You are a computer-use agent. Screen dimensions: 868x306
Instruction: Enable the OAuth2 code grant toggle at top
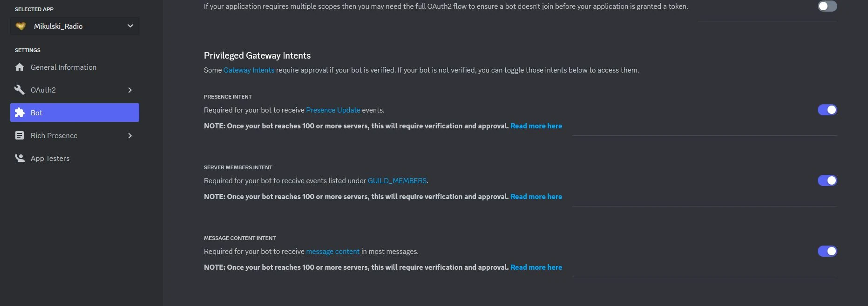[x=827, y=6]
